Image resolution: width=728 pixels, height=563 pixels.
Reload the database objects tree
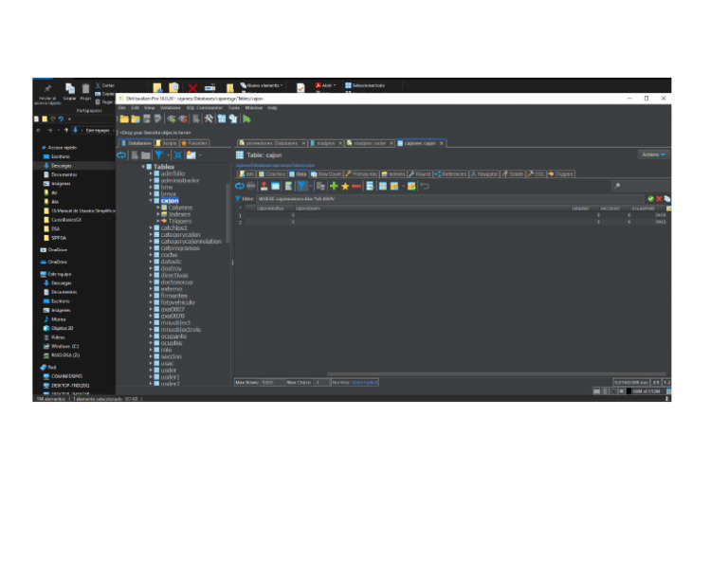tap(121, 155)
